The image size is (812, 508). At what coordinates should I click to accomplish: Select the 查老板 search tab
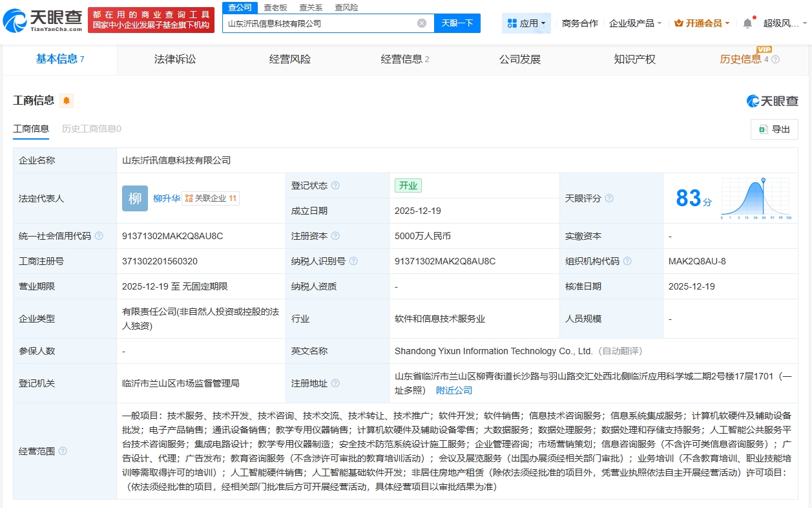275,8
